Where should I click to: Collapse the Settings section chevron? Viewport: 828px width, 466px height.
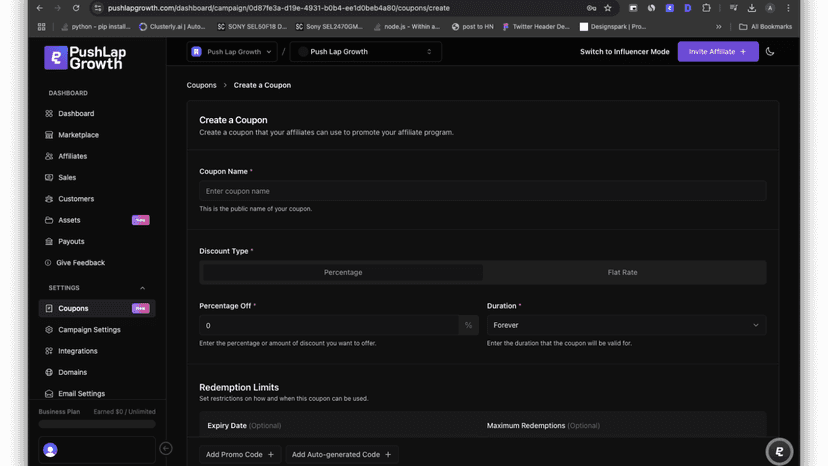(x=142, y=288)
